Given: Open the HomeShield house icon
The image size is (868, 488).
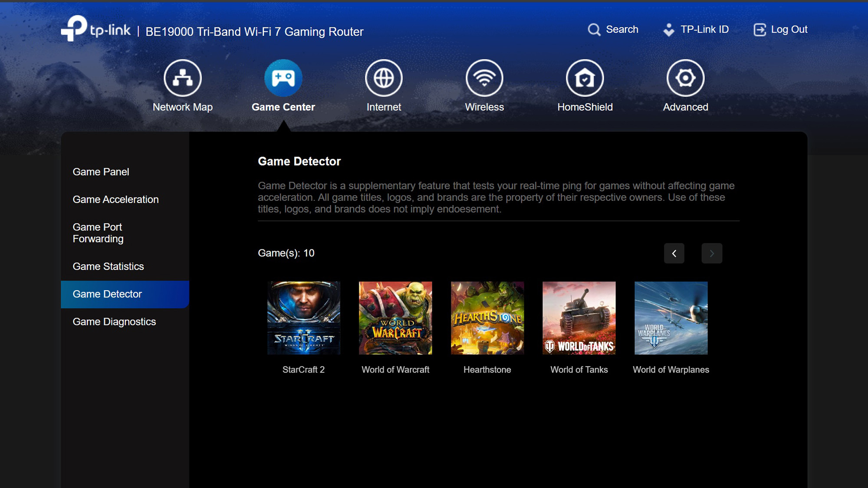Looking at the screenshot, I should point(585,78).
